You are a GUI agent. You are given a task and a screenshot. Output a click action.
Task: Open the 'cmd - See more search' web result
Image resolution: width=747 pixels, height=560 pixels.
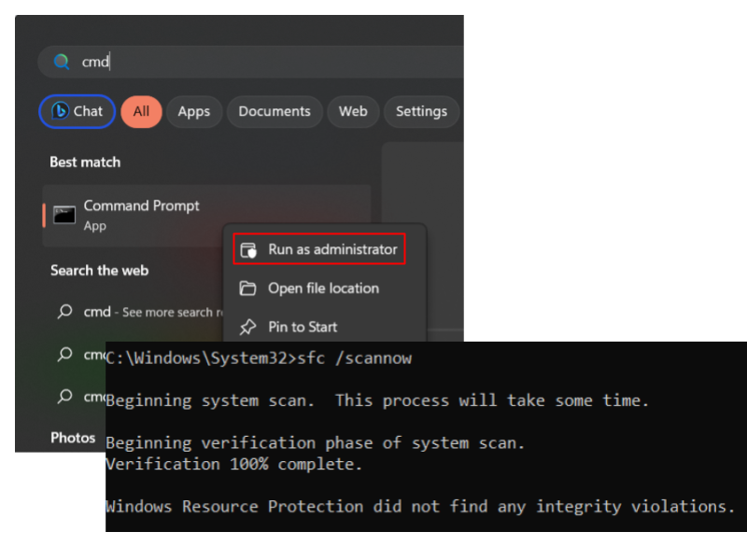(x=140, y=312)
